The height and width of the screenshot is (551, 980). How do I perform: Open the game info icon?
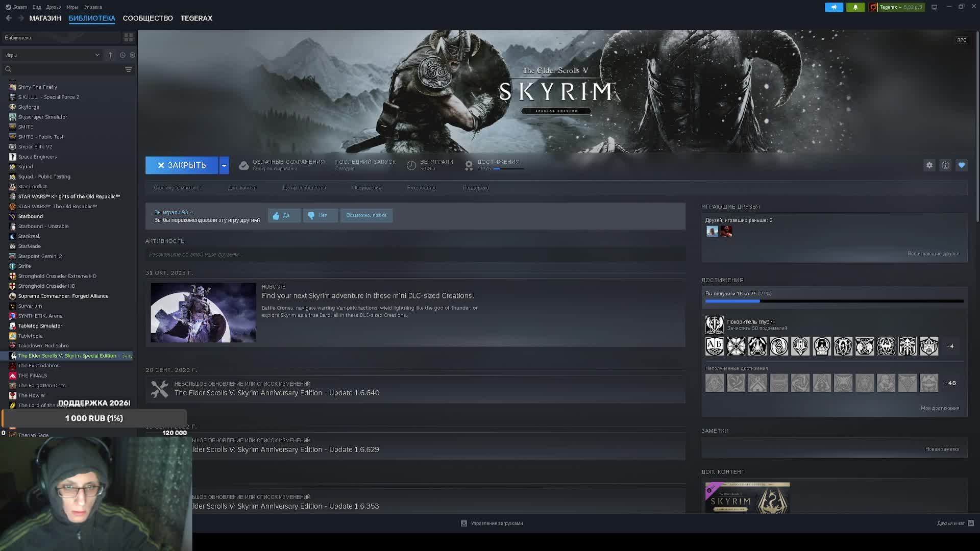point(945,165)
